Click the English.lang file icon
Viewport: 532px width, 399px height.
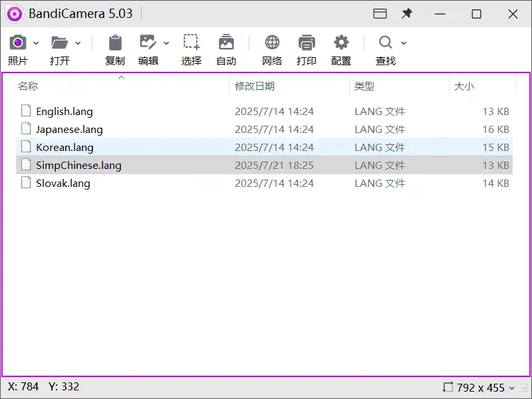pos(26,110)
